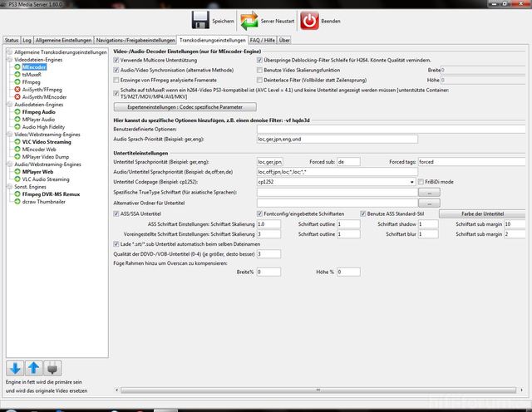The width and height of the screenshot is (532, 412).
Task: Toggle Audio/Video Synchronisation checkbox
Action: tap(116, 70)
